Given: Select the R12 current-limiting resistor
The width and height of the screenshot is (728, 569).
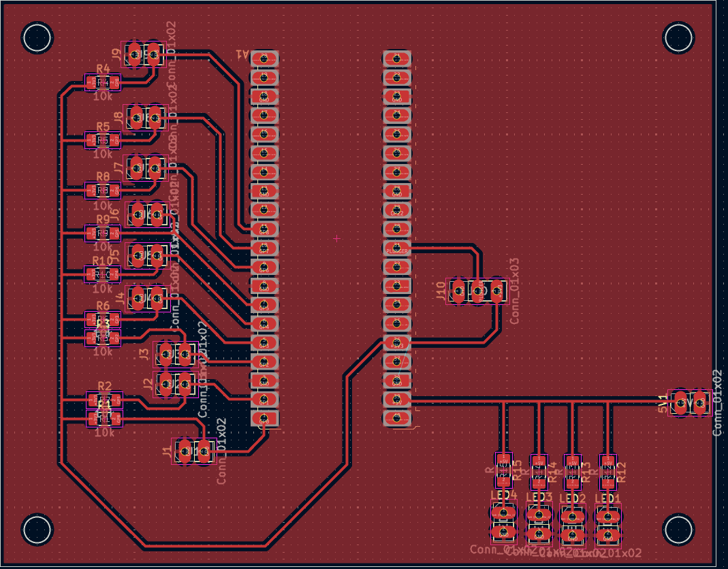Looking at the screenshot, I should (608, 471).
